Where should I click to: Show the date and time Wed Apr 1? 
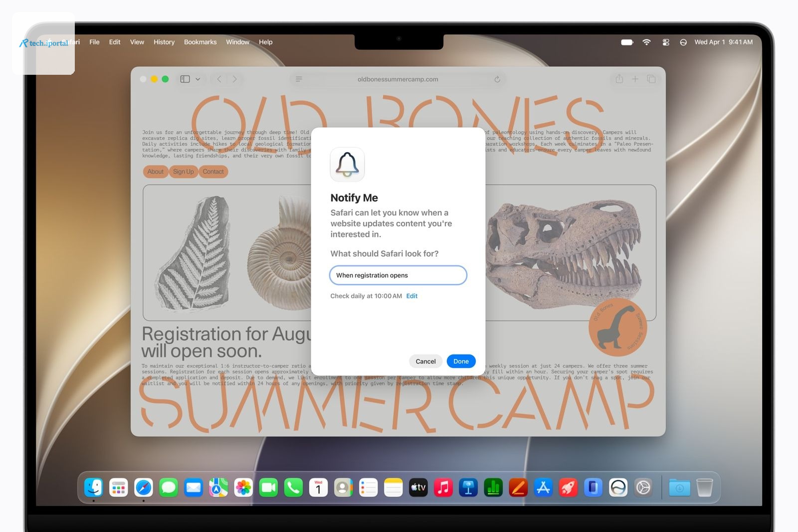[x=723, y=42]
